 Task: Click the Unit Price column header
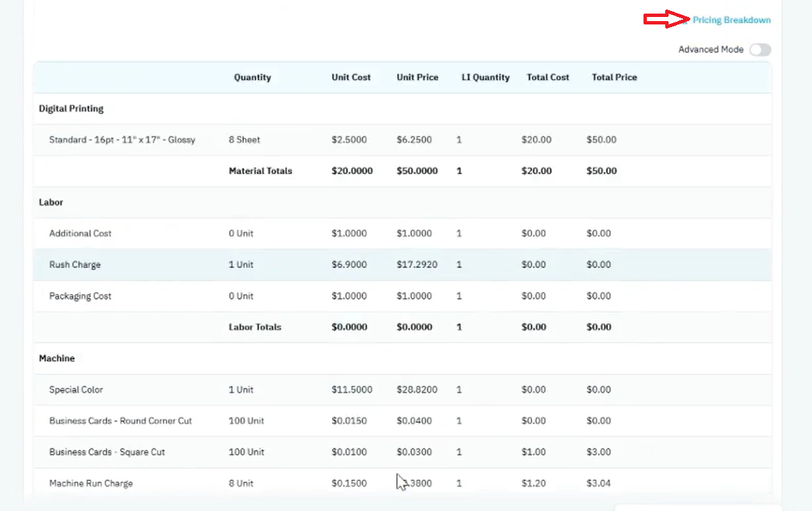417,77
